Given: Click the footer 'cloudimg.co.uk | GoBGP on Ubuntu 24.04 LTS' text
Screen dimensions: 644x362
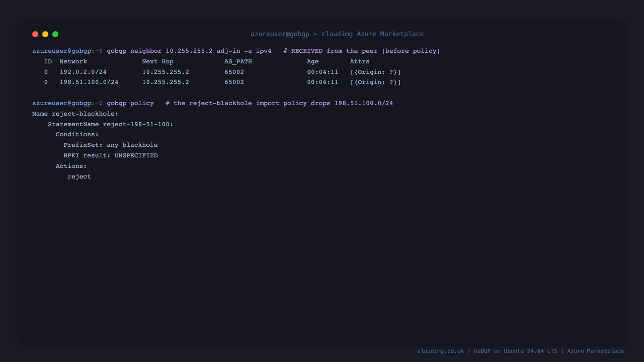Looking at the screenshot, I should [x=487, y=351].
